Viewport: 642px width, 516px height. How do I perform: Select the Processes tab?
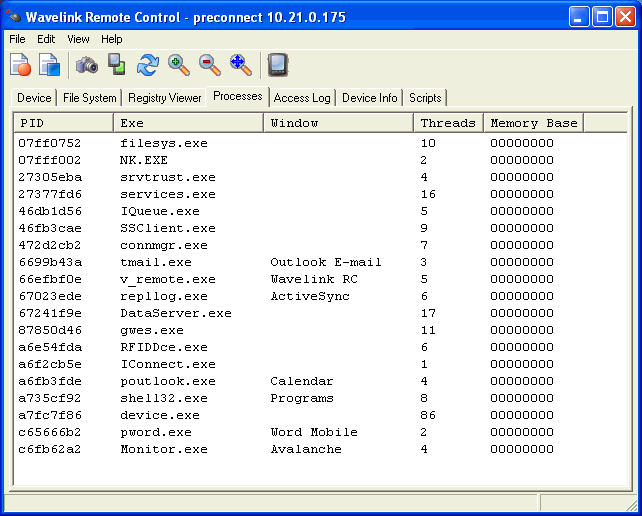click(238, 97)
